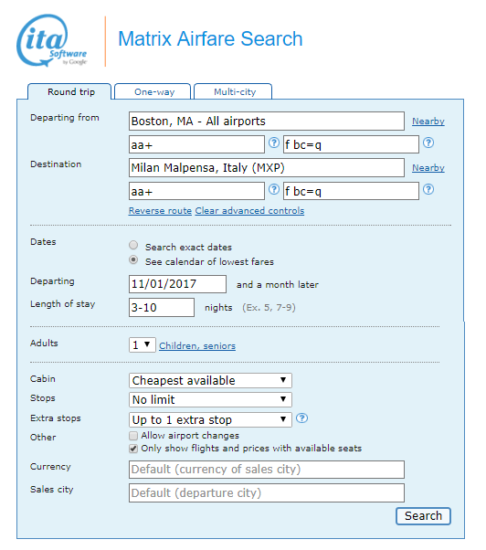Viewport: 486px width, 550px height.
Task: Uncheck Only show flights with available seats
Action: [x=133, y=449]
